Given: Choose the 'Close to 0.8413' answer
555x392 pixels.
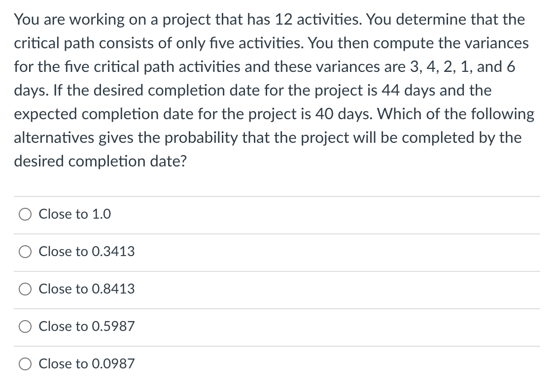Looking at the screenshot, I should pos(25,289).
